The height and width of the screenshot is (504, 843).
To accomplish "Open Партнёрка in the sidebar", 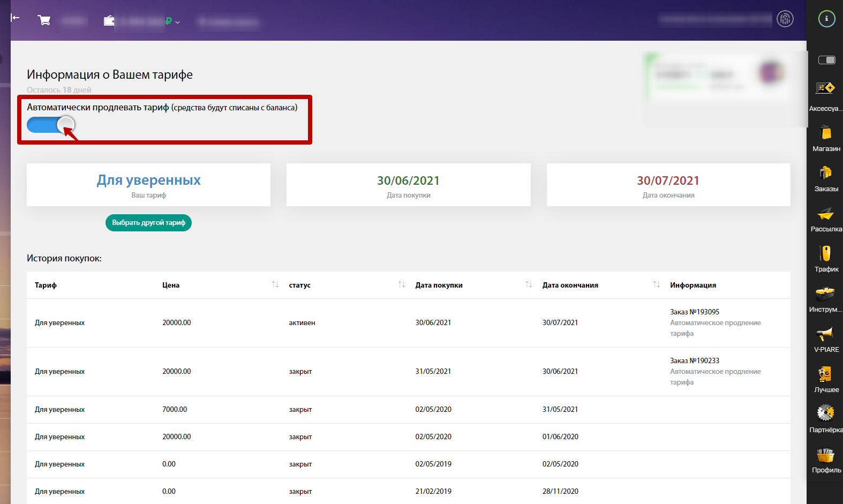I will pyautogui.click(x=826, y=419).
